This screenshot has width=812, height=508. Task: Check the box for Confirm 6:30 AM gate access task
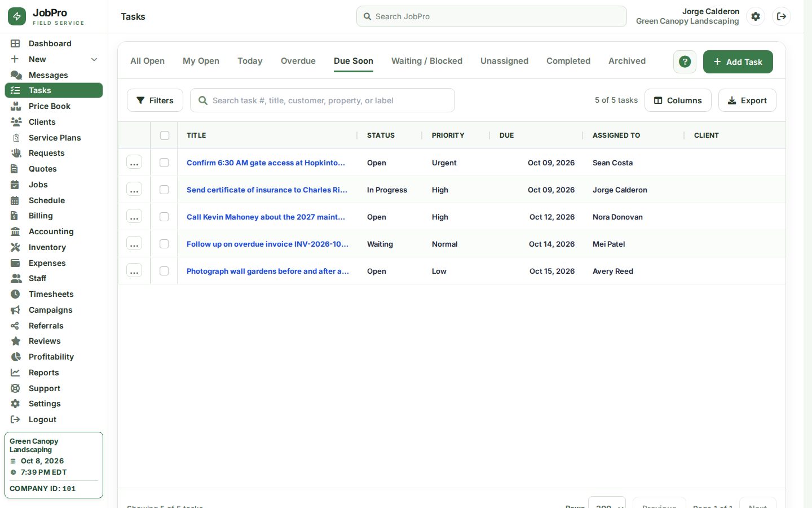164,163
